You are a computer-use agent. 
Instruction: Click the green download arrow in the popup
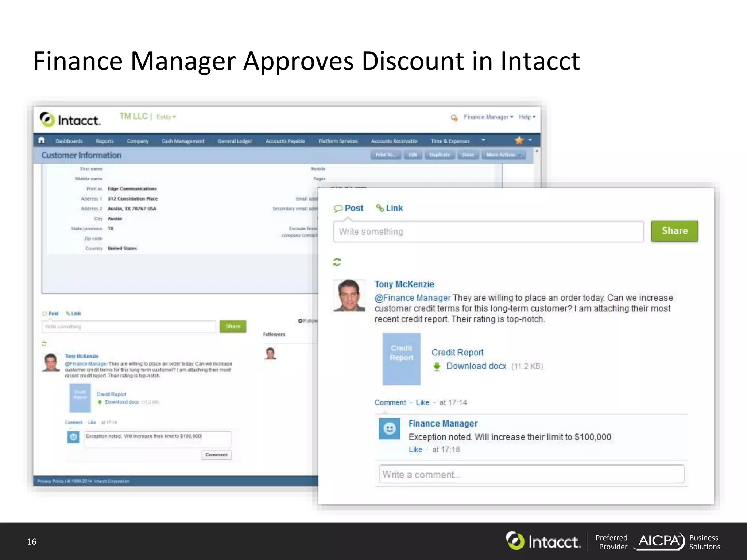437,366
